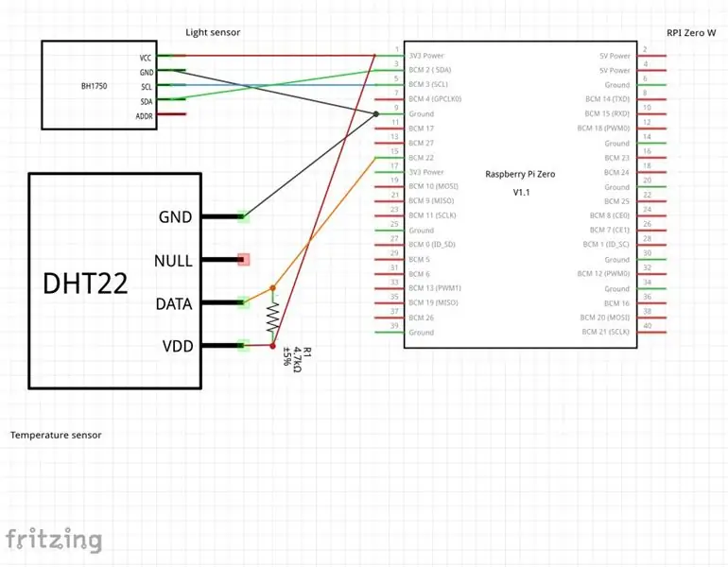Click the 'BCM 1 (ID_SC)' pin label
Viewport: 728px width, 567px height.
606,245
